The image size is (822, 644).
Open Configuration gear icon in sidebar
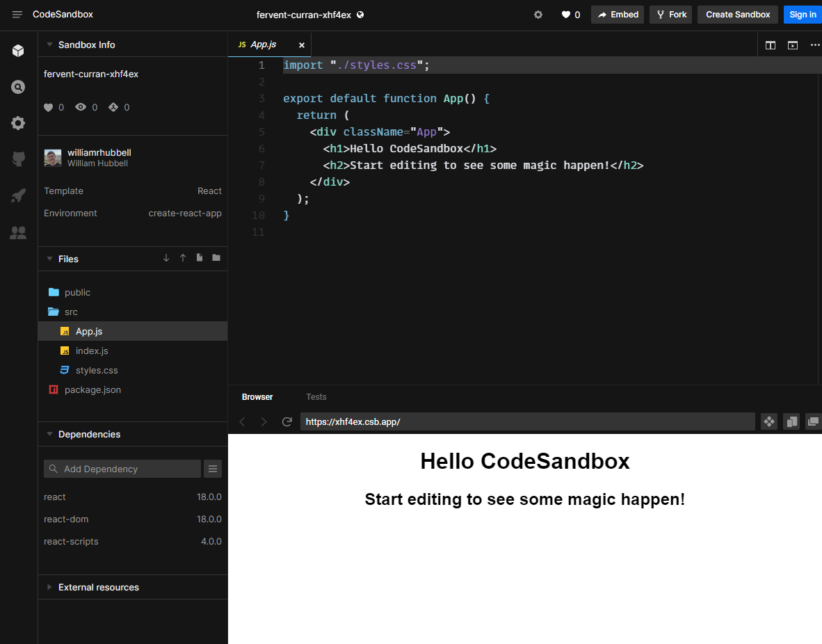[18, 123]
